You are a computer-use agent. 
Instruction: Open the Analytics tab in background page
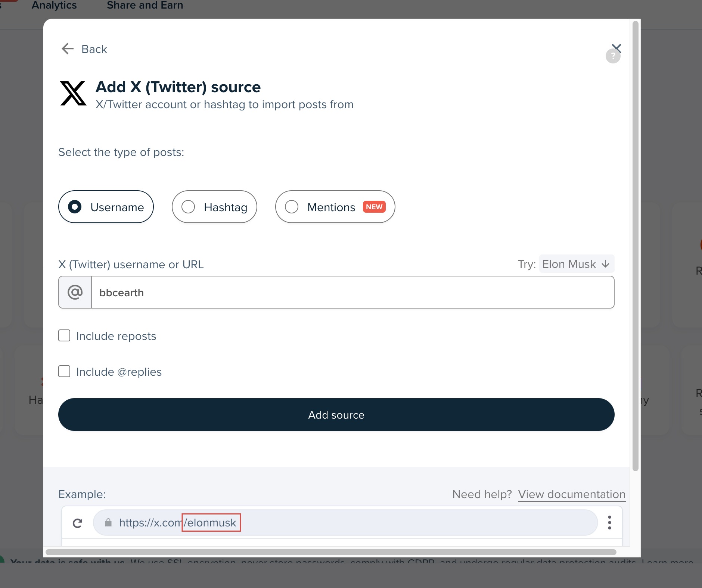tap(54, 5)
